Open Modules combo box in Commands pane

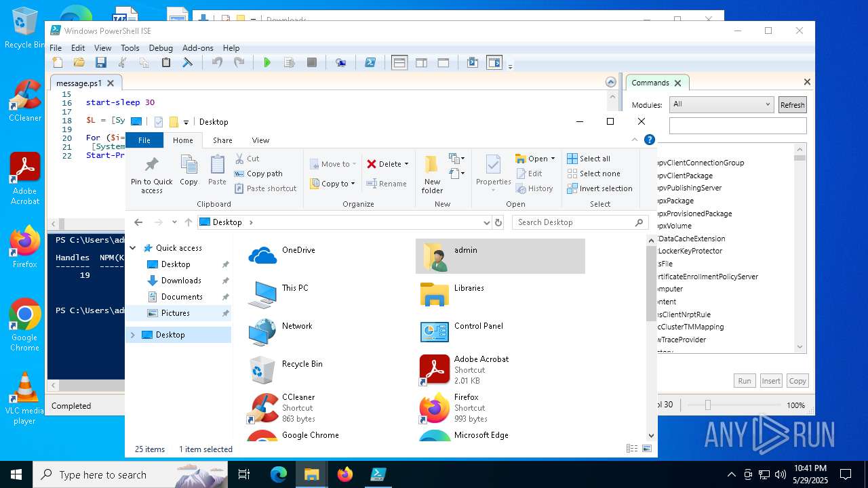pyautogui.click(x=722, y=104)
